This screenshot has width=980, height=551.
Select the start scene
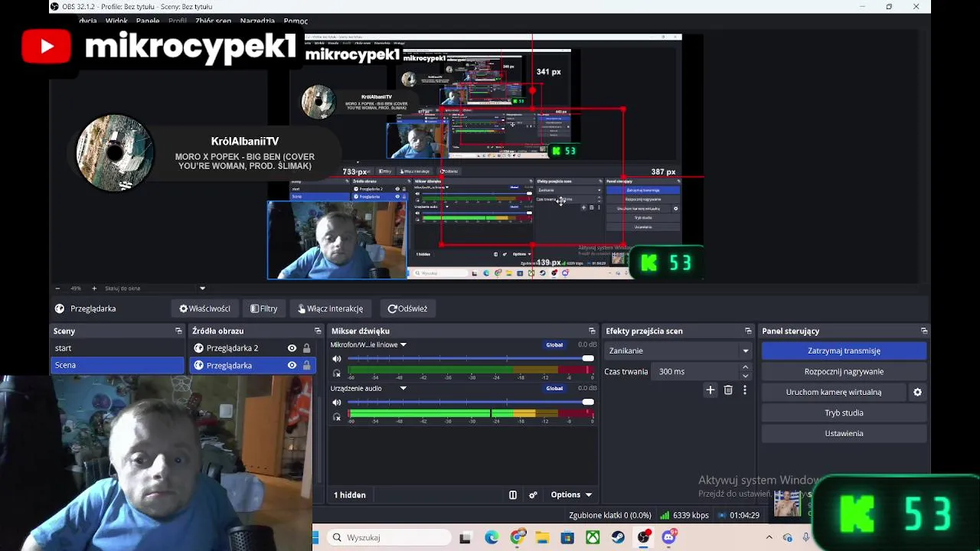[117, 348]
